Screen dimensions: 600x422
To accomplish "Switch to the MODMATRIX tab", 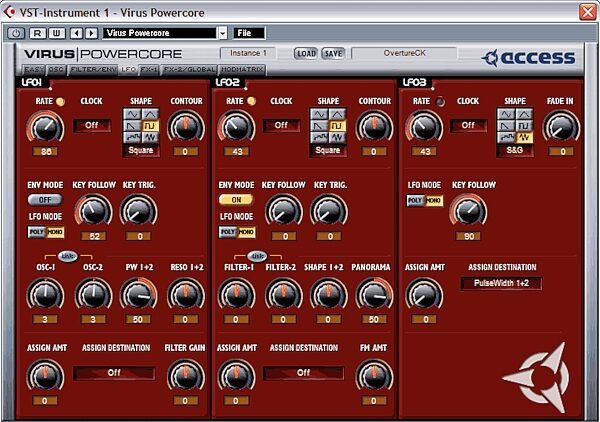I will coord(242,70).
